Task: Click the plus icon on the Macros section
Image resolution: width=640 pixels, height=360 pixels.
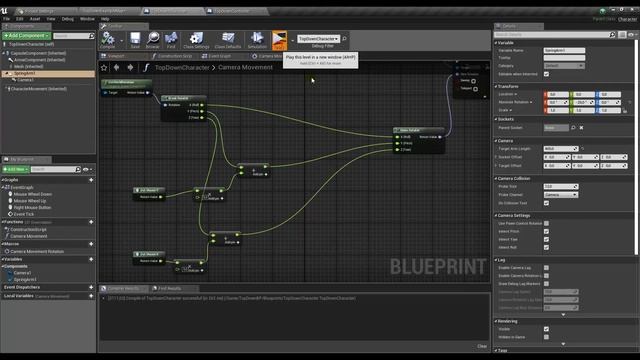Action: point(91,244)
